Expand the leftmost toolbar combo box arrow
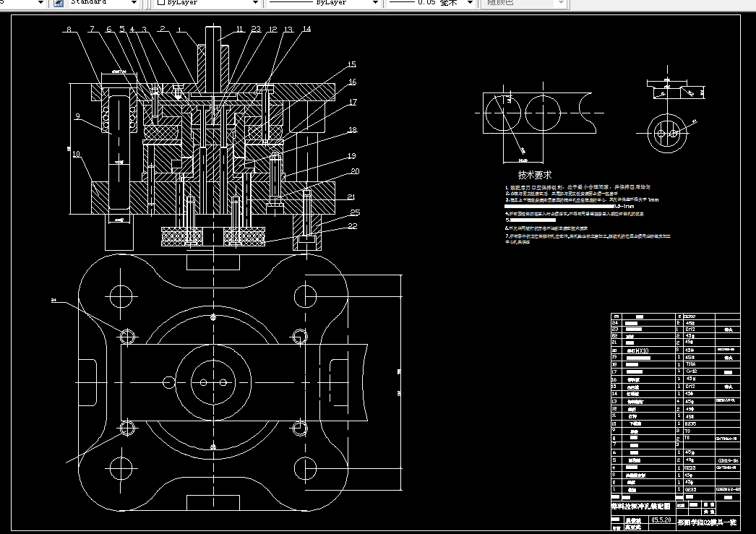756x534 pixels. coord(40,3)
